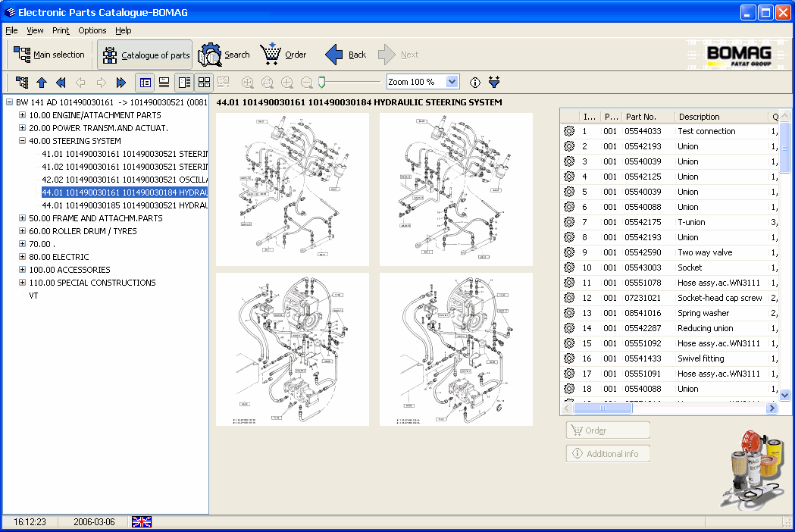Open the Options menu
The image size is (795, 532).
point(92,30)
